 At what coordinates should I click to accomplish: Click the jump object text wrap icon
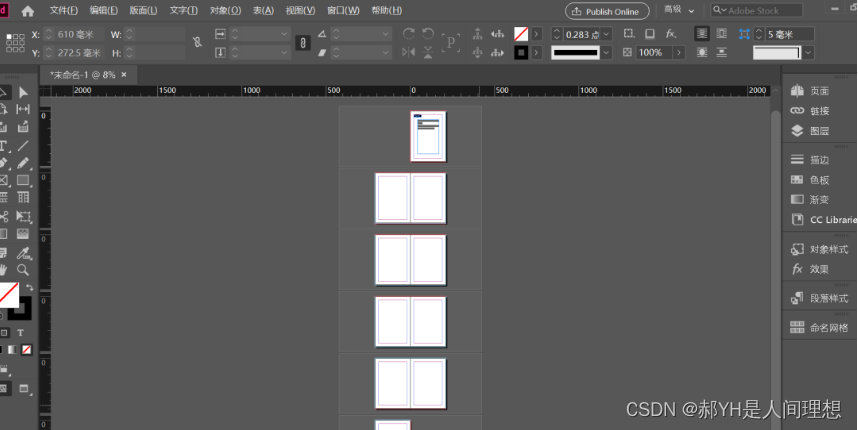pos(722,52)
